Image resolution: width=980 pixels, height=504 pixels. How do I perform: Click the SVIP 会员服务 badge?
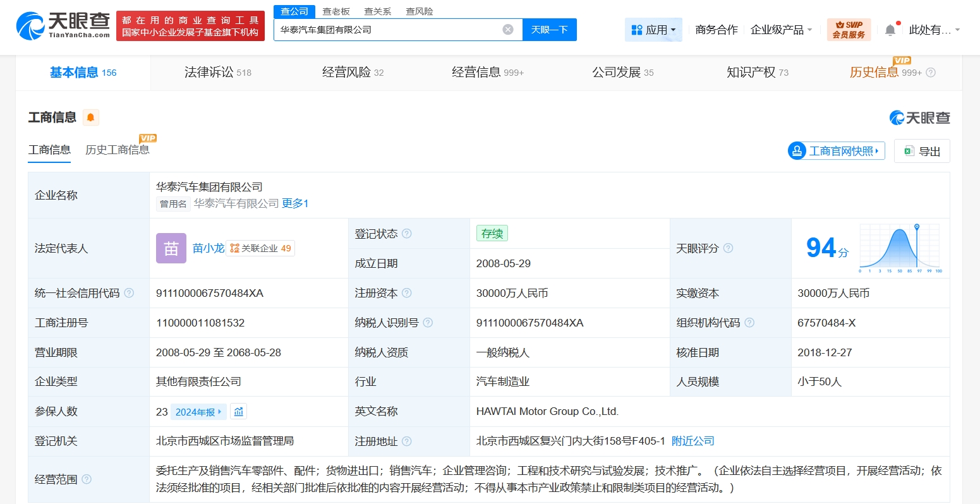[849, 30]
